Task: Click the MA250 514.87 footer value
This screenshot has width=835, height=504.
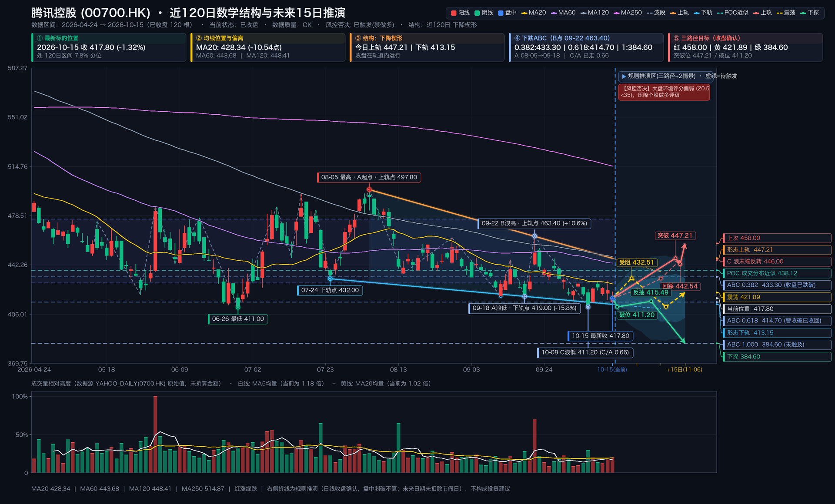Action: (203, 489)
